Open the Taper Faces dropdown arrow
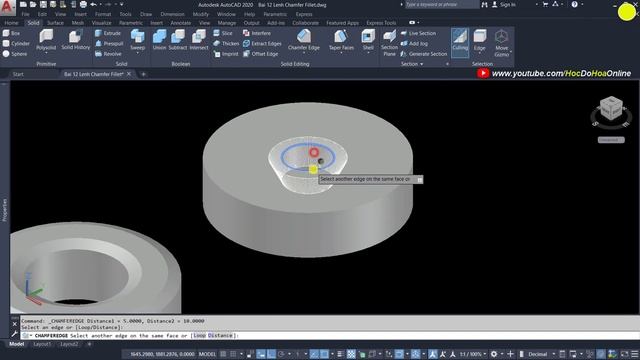 click(341, 53)
